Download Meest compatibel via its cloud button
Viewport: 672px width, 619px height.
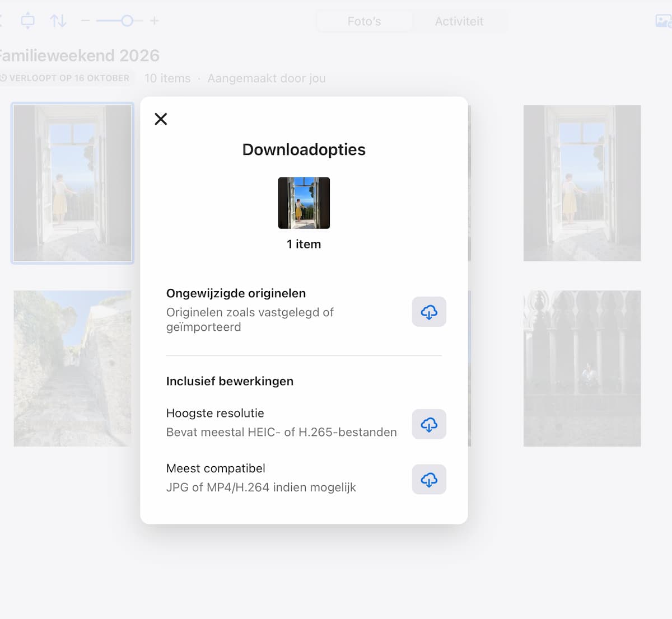(429, 479)
